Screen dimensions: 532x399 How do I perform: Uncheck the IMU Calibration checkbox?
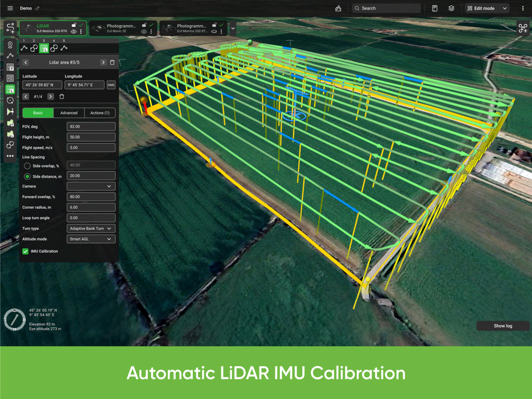coord(26,251)
